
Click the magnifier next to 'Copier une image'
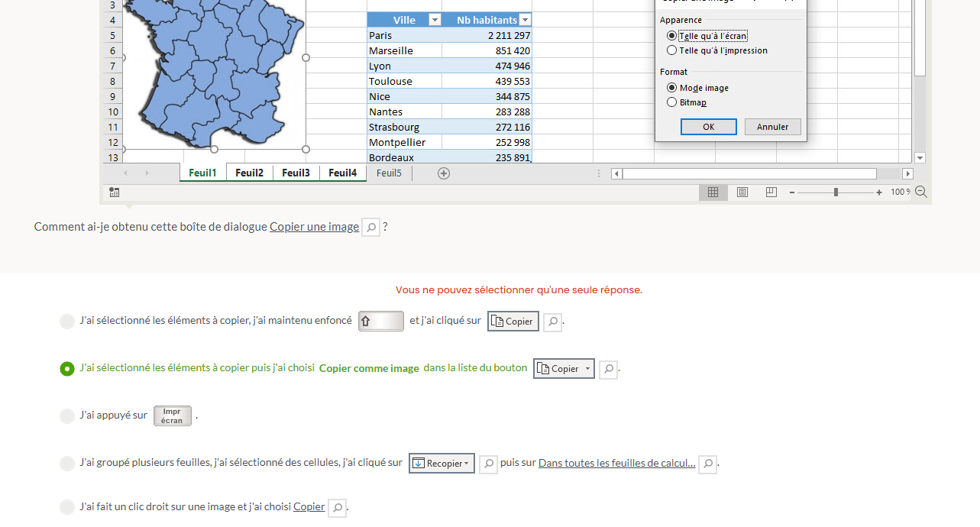pyautogui.click(x=370, y=228)
